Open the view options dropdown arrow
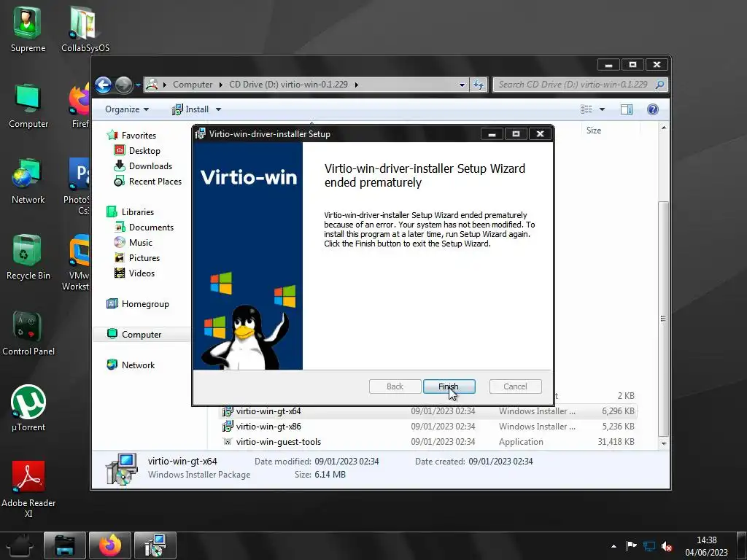747x560 pixels. pyautogui.click(x=602, y=109)
